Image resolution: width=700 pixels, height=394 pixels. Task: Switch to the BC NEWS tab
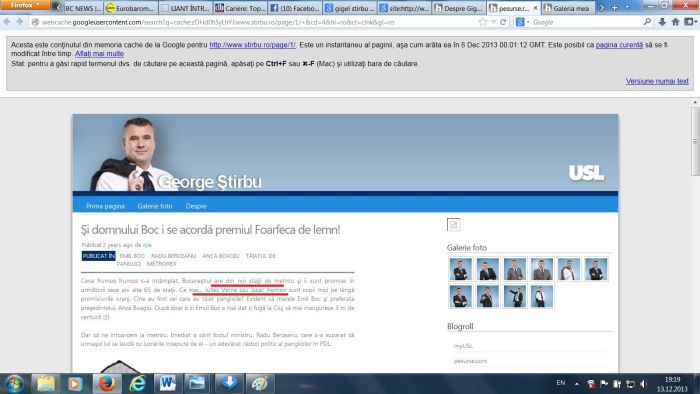pyautogui.click(x=83, y=8)
